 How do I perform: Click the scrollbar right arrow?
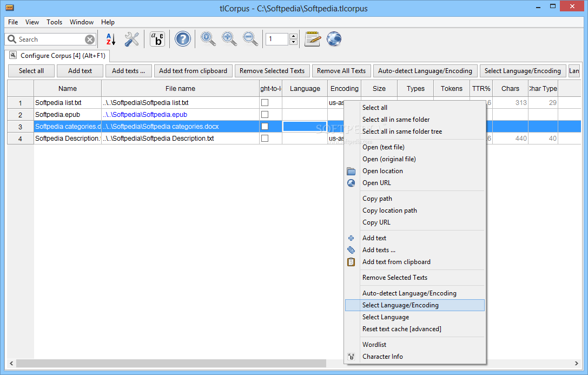(x=577, y=364)
